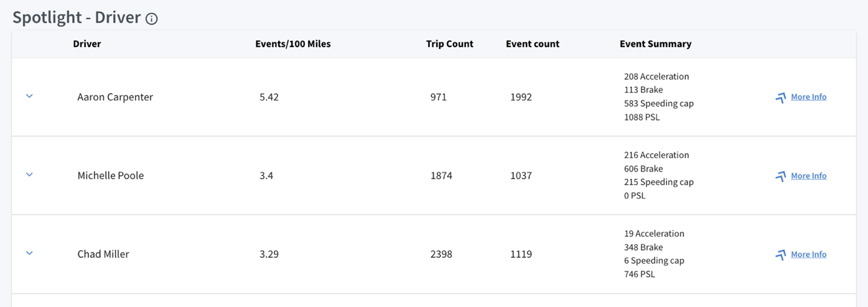The image size is (868, 307).
Task: Click the Driver column header
Action: tap(87, 44)
